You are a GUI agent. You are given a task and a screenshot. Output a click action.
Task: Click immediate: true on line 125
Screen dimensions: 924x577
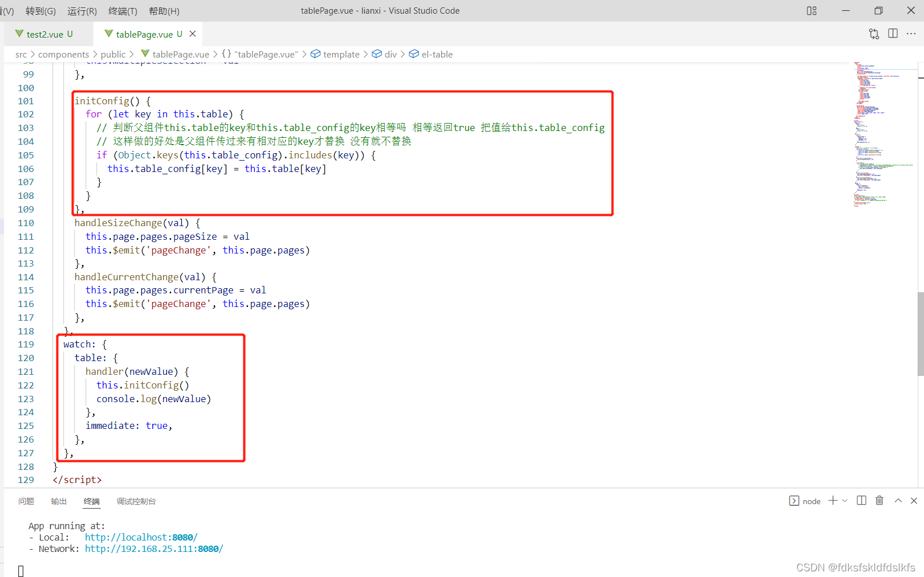pyautogui.click(x=127, y=425)
